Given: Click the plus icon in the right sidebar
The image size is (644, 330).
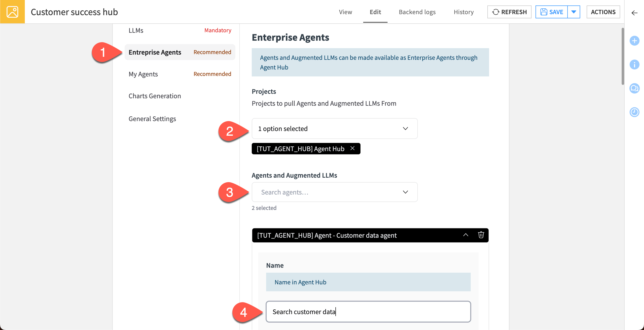Looking at the screenshot, I should coord(634,41).
